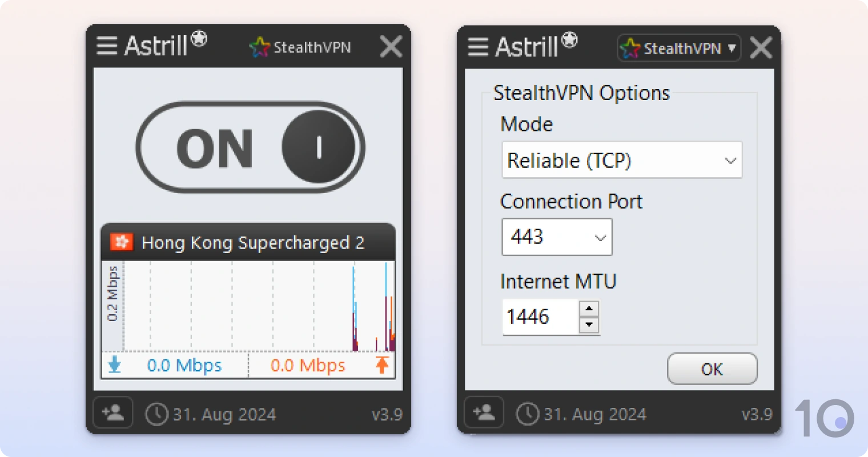Confirm StealthVPN Options with OK
This screenshot has width=868, height=457.
click(712, 368)
